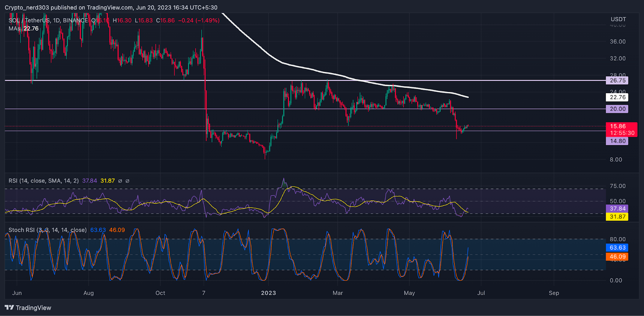This screenshot has height=316, width=644.
Task: Click the 26.75 price level label
Action: click(618, 81)
